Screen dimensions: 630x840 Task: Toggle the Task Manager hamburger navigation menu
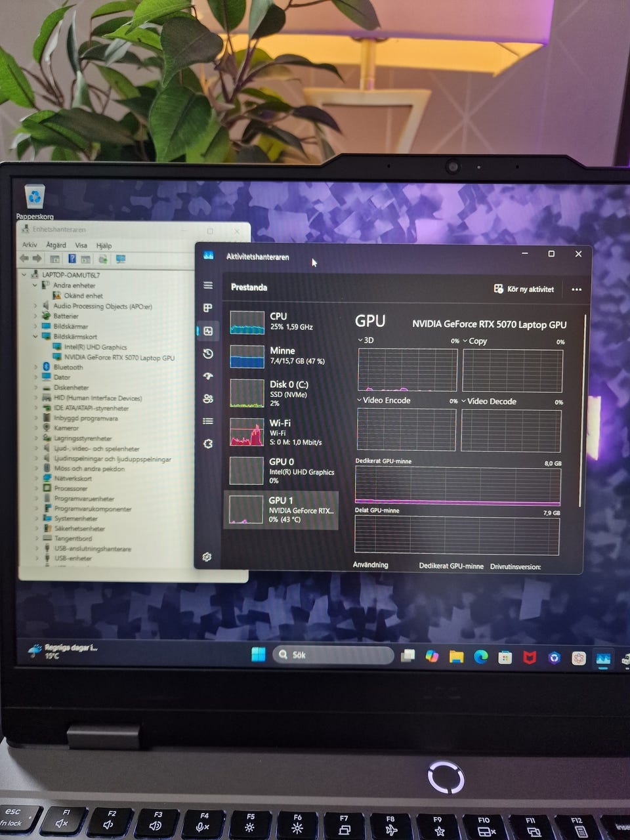208,285
